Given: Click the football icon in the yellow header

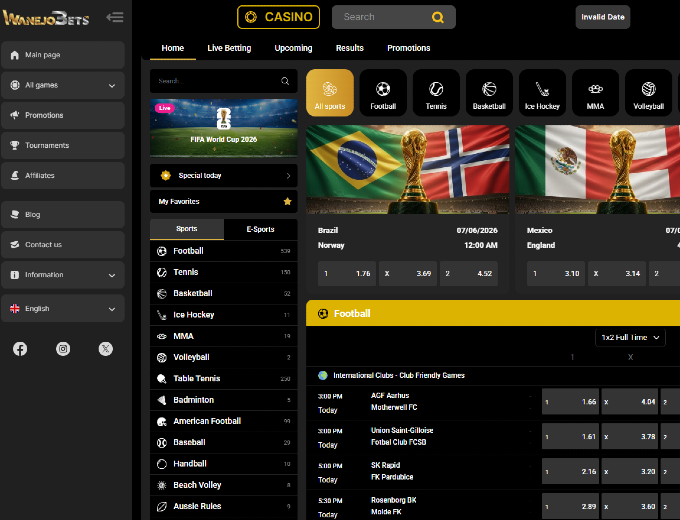Looking at the screenshot, I should 323,314.
